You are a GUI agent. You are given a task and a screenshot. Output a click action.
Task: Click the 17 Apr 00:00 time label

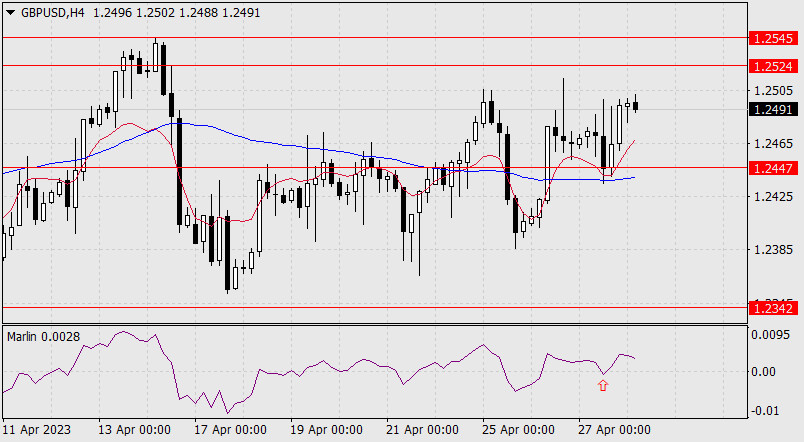[x=231, y=429]
